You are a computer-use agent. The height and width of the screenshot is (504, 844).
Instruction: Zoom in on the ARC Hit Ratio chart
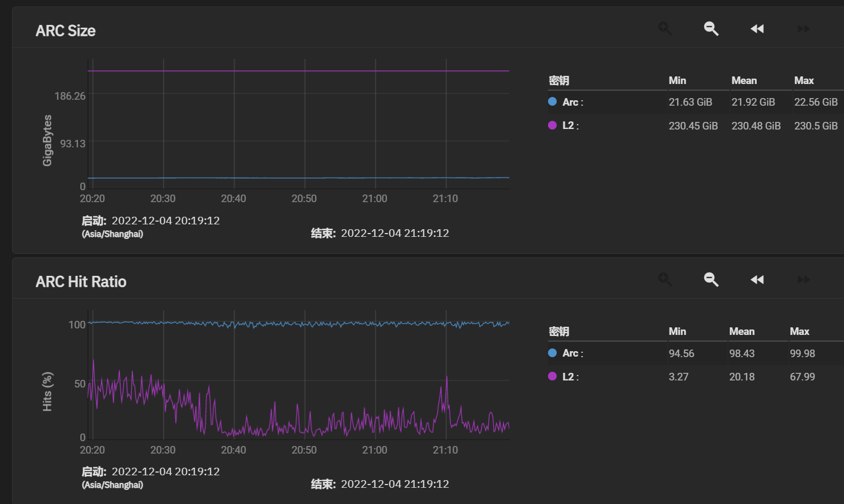[665, 280]
